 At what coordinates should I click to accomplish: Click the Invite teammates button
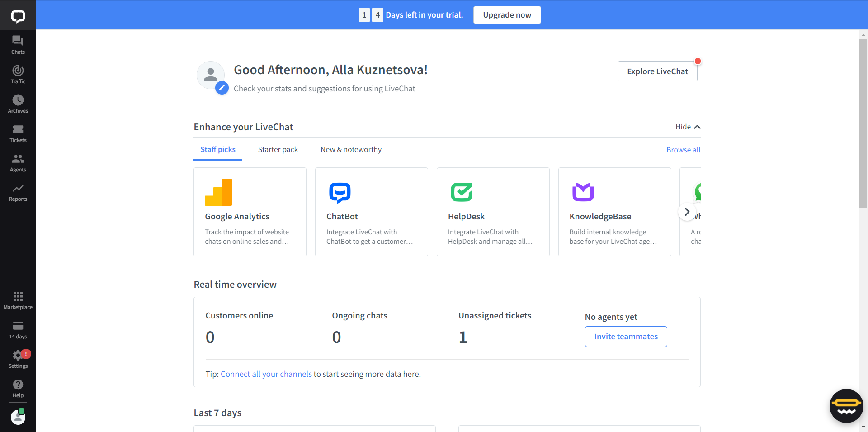626,337
